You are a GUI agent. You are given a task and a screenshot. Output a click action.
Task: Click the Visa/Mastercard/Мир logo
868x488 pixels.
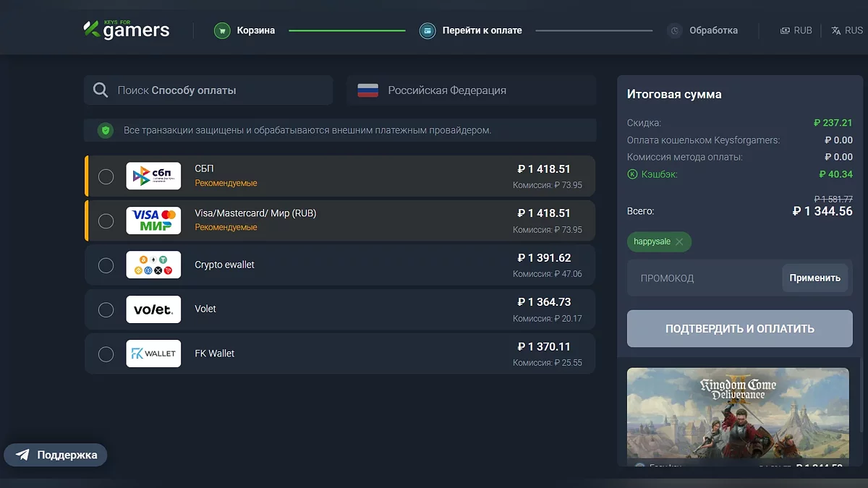point(153,220)
